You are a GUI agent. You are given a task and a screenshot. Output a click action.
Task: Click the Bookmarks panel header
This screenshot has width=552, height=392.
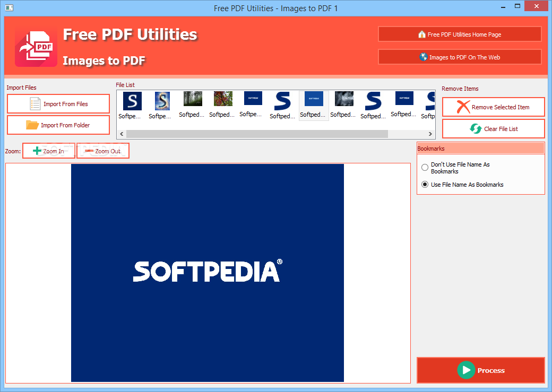coord(480,149)
